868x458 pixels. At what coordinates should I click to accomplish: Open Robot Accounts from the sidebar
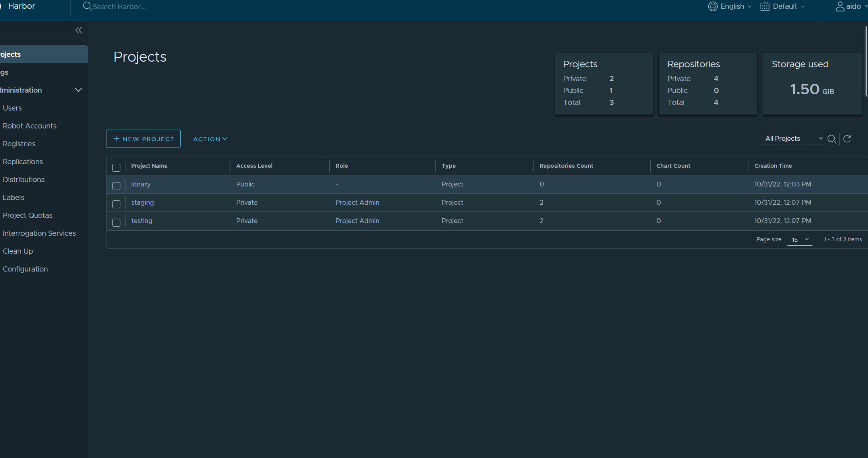[29, 126]
